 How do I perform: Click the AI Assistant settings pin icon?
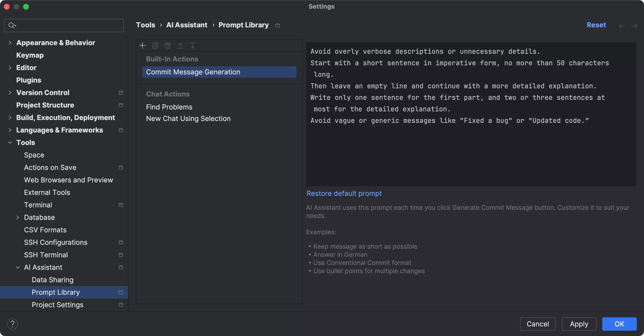[121, 267]
